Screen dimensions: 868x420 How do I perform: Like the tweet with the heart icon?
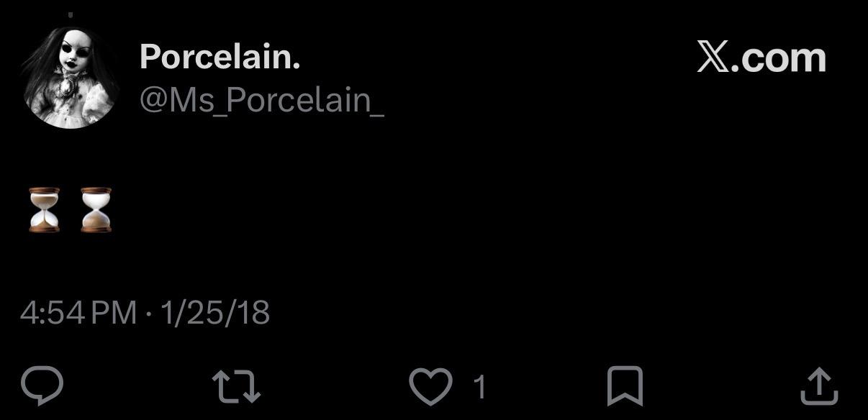tap(430, 387)
